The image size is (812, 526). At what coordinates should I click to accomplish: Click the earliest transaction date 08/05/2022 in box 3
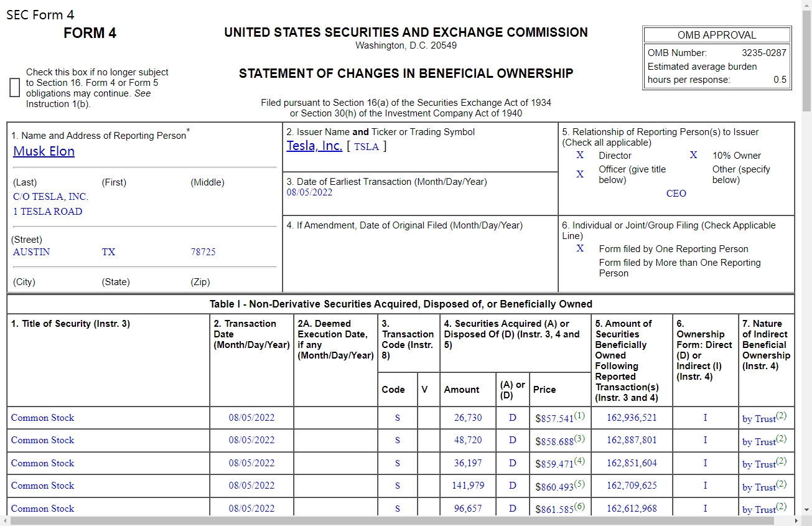point(309,192)
